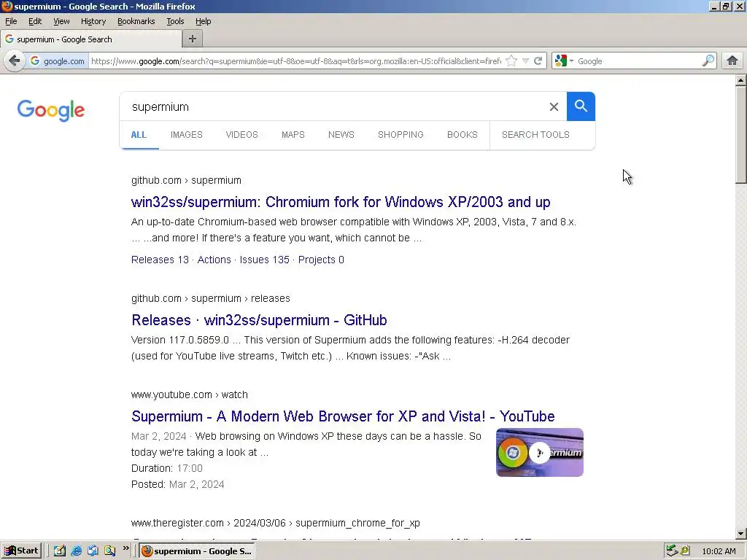Switch to the BOOKS results tab
Screen dimensions: 747x560
tap(462, 135)
